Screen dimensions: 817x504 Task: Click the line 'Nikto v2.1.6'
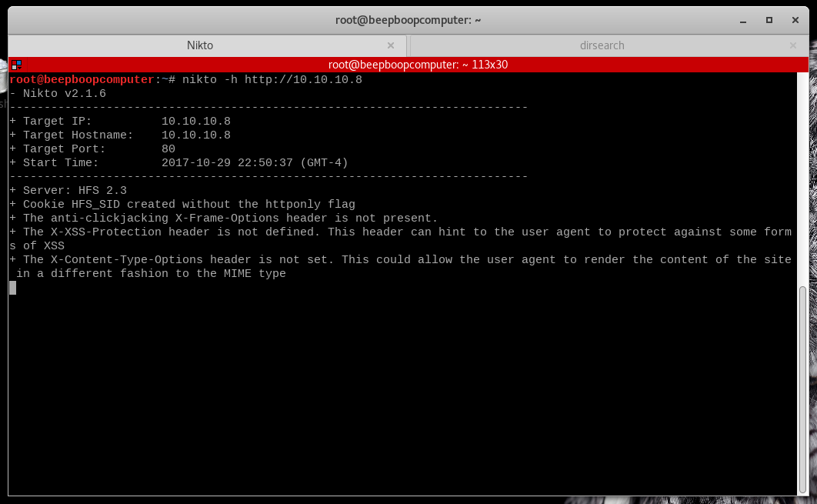[64, 94]
